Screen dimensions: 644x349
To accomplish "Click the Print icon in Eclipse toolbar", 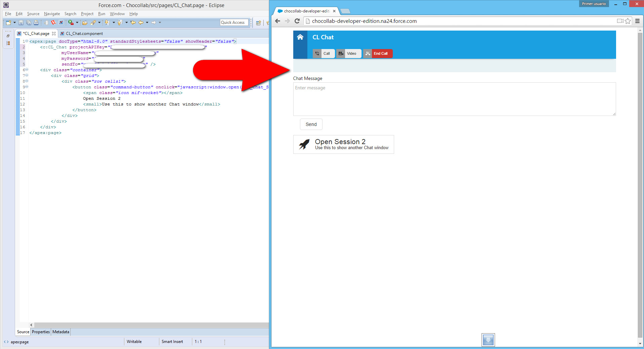I will (x=36, y=23).
